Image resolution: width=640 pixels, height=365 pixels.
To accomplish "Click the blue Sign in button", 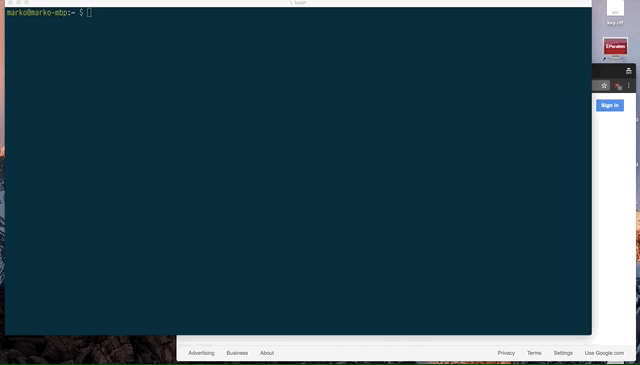I will pos(610,105).
